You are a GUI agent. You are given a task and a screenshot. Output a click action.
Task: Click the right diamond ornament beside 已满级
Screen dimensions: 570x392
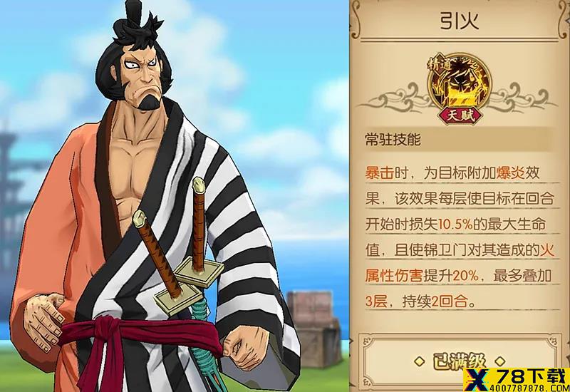[500, 361]
